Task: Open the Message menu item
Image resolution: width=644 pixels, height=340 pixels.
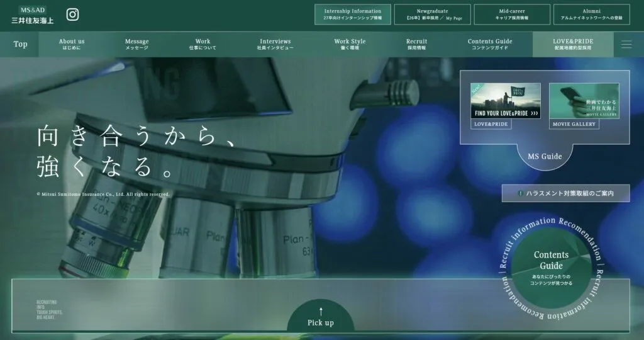Action: coord(136,44)
